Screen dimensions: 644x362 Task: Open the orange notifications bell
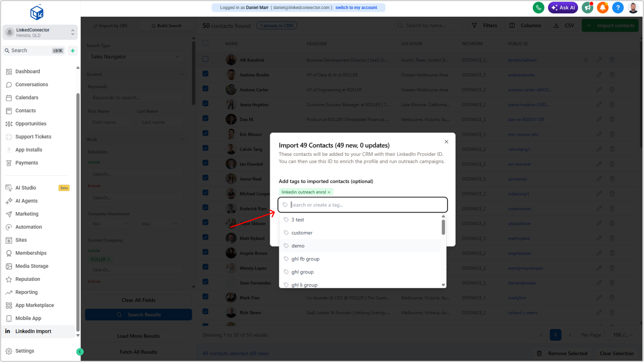603,8
